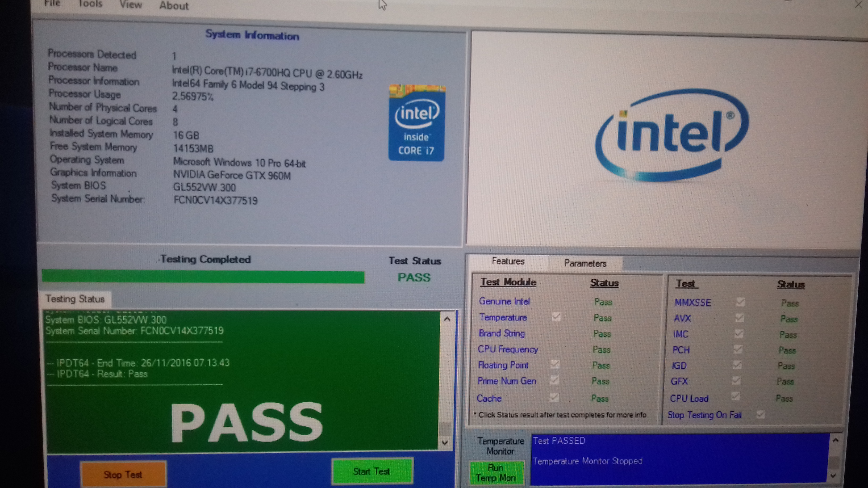
Task: Switch to the Features tab
Action: click(508, 261)
